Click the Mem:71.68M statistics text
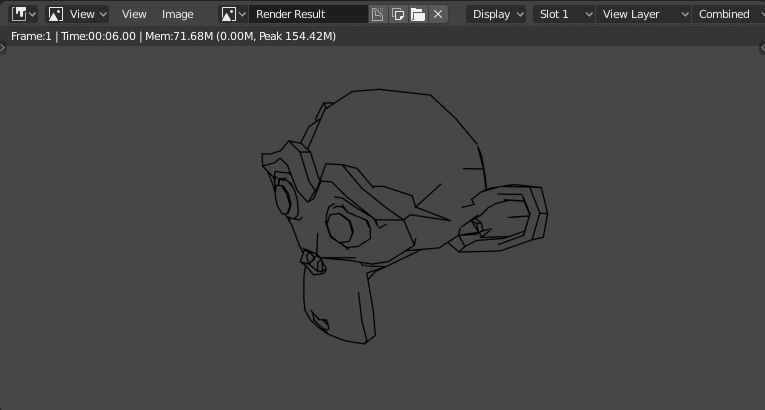The image size is (765, 410). [x=241, y=36]
